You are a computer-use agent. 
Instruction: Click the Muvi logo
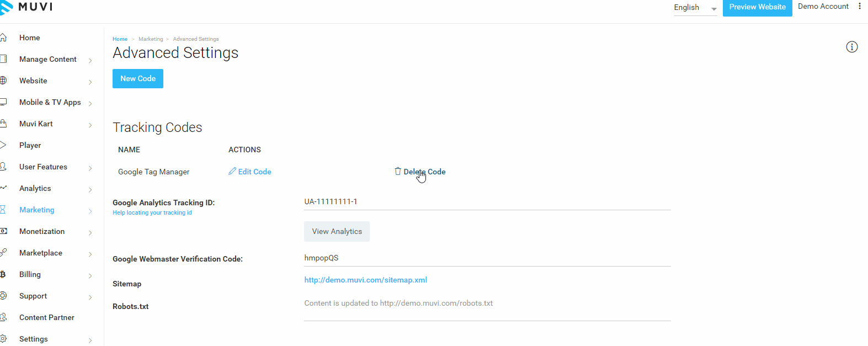pyautogui.click(x=26, y=7)
